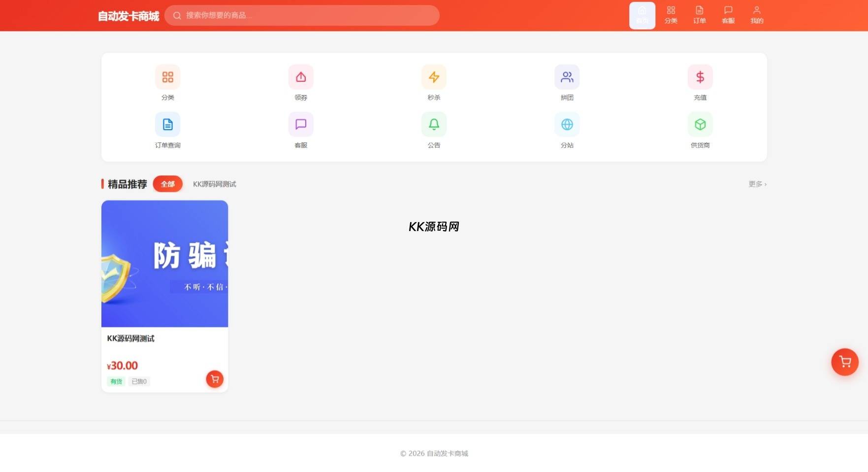The width and height of the screenshot is (868, 472).
Task: Click the 分站 globe icon
Action: click(567, 125)
